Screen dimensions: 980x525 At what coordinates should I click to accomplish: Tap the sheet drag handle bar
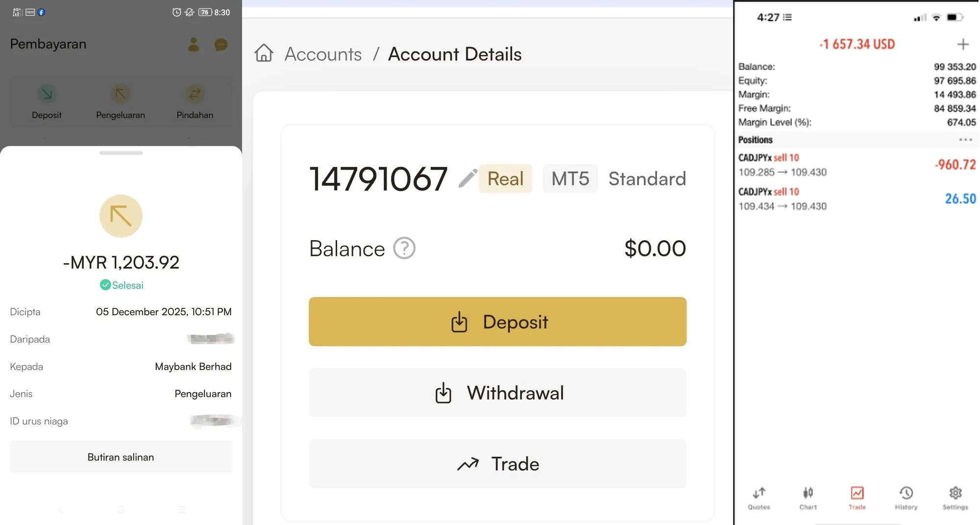(x=121, y=153)
